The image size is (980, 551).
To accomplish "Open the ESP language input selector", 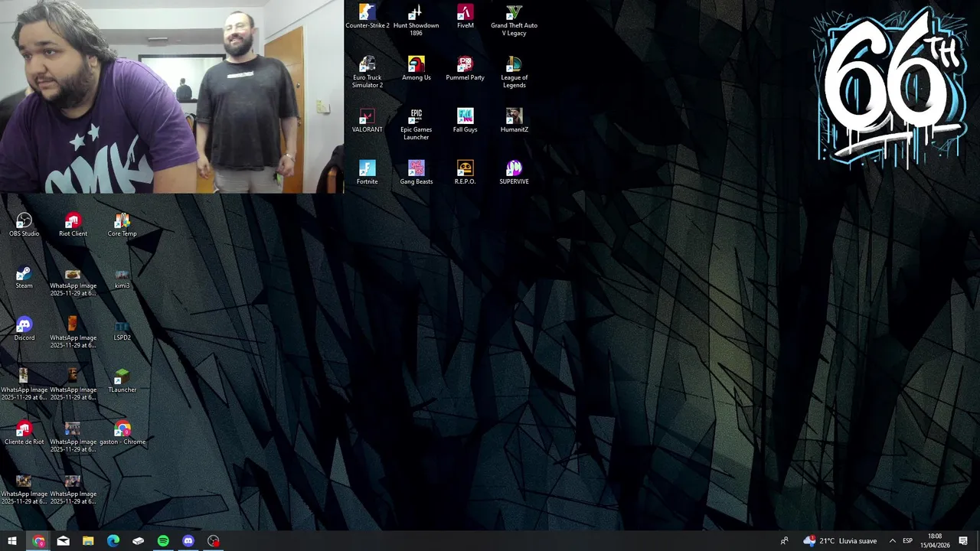I will (x=907, y=541).
